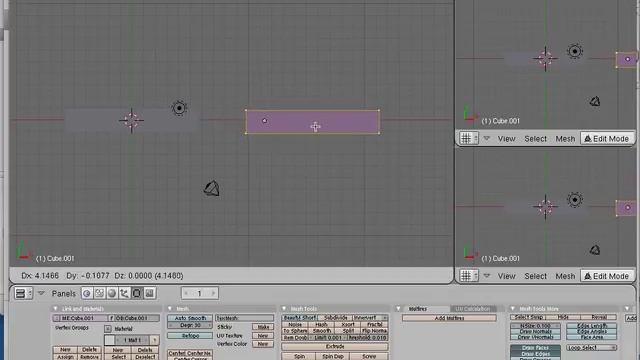Open the Innervert subdivide type dropdown

click(x=370, y=318)
